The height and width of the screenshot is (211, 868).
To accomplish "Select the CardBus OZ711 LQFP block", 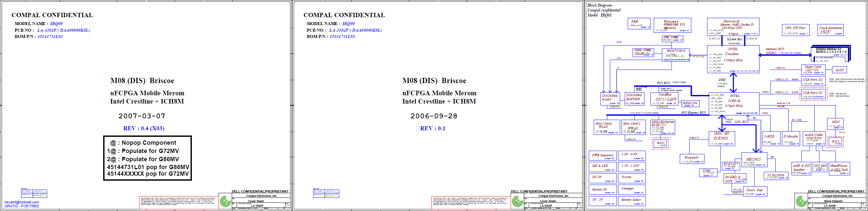I will tap(664, 99).
